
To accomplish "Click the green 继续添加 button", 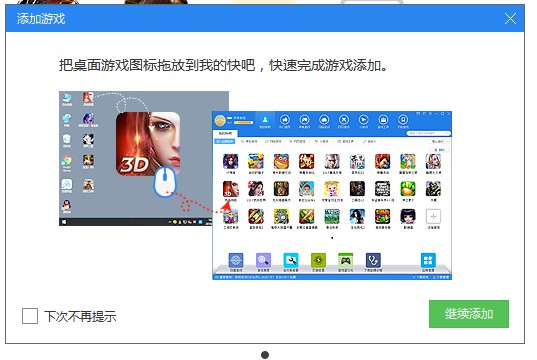I will (x=469, y=314).
